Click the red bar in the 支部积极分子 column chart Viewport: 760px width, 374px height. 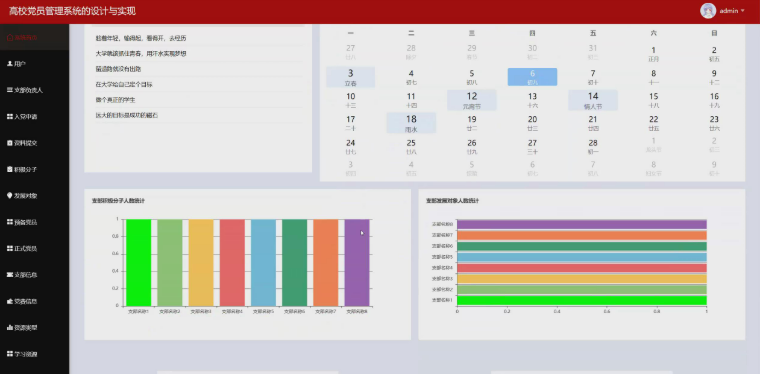coord(232,263)
